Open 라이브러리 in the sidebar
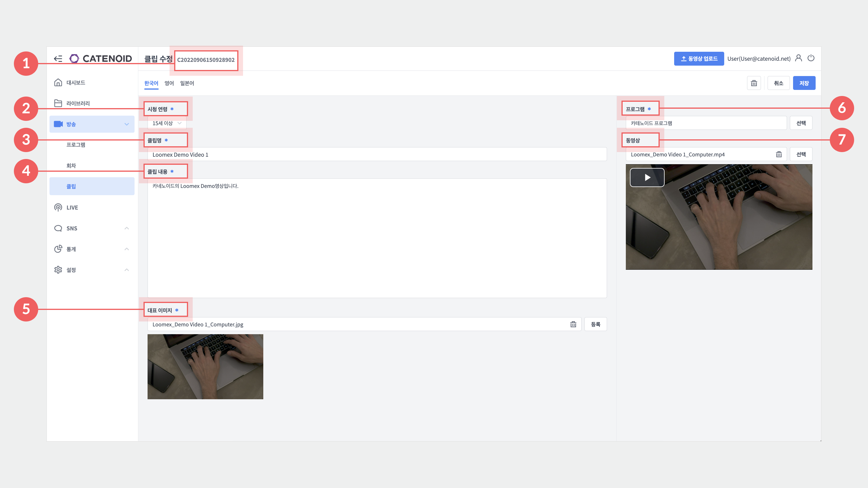The width and height of the screenshot is (868, 488). (x=78, y=103)
